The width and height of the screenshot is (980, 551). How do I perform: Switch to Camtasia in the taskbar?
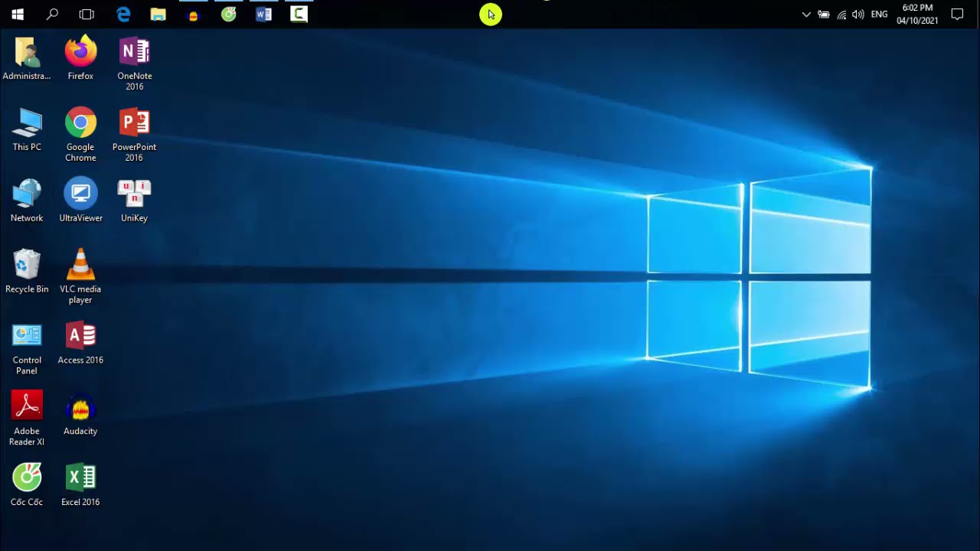(x=299, y=14)
